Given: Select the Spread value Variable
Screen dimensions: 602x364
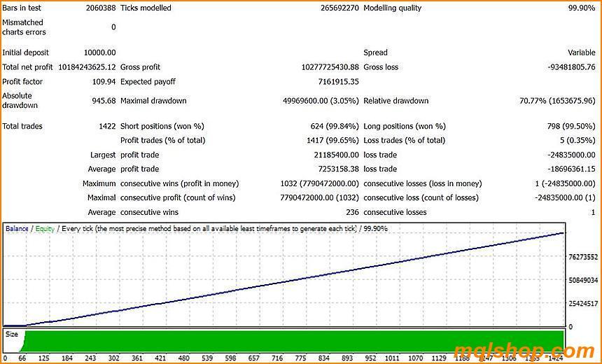Looking at the screenshot, I should tap(582, 52).
